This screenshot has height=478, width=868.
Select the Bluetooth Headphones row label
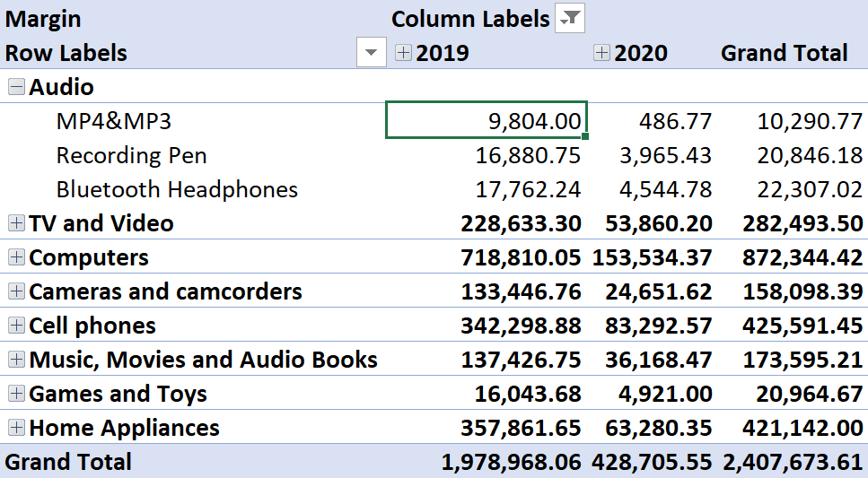coord(177,189)
